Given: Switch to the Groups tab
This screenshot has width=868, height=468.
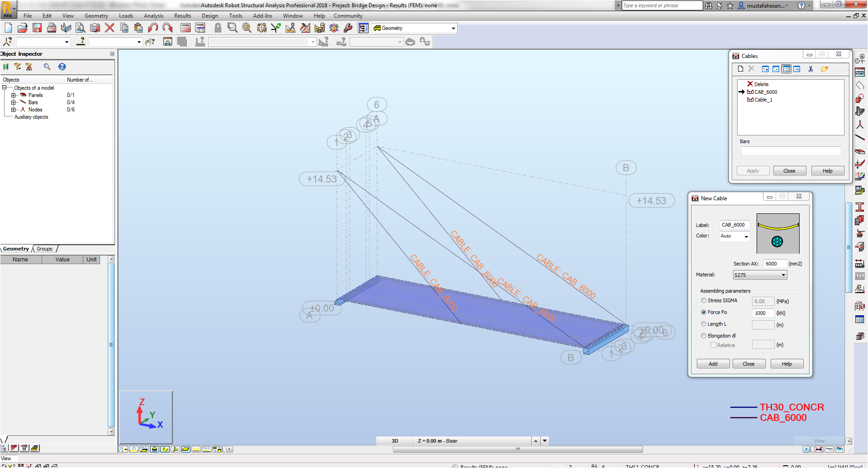Looking at the screenshot, I should tap(44, 249).
